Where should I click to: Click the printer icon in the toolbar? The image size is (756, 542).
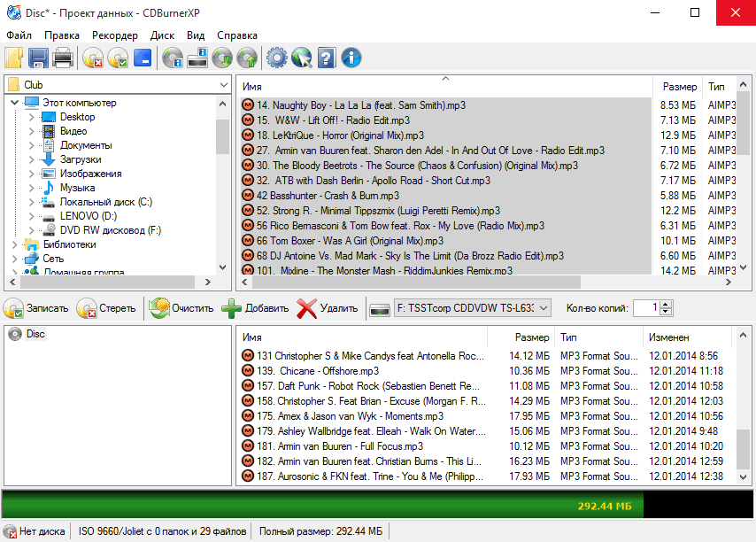click(x=63, y=58)
